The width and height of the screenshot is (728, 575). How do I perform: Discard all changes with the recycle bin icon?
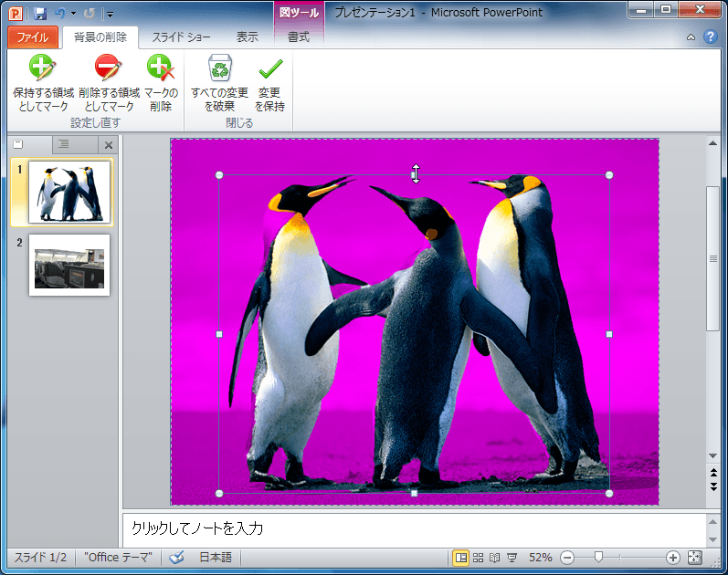click(219, 84)
